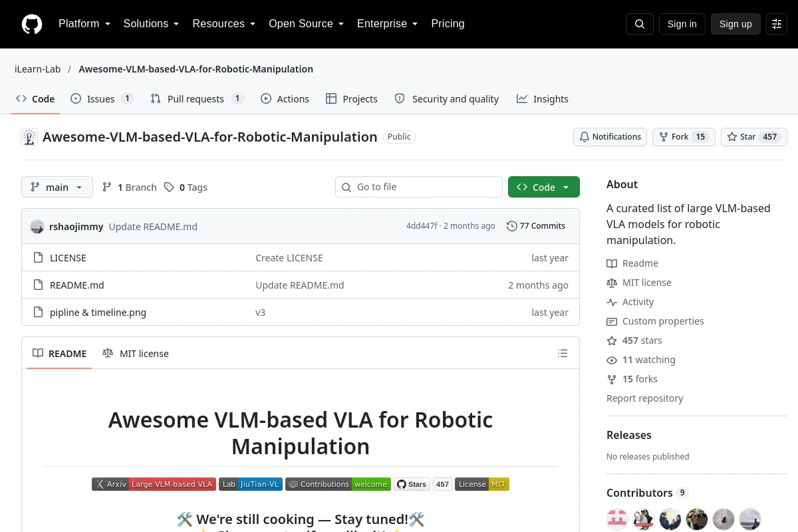View the 11 watching link
Screen dimensions: 798x532
tap(641, 360)
